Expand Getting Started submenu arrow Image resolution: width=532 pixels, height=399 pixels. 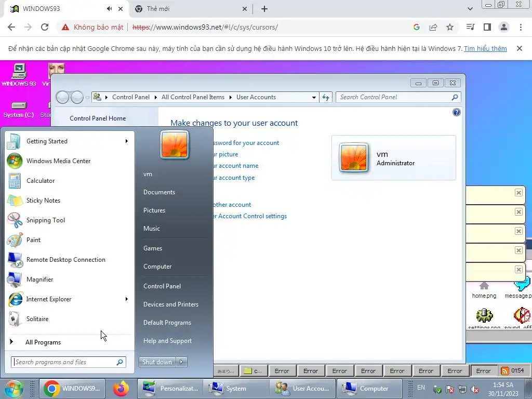[x=126, y=141]
